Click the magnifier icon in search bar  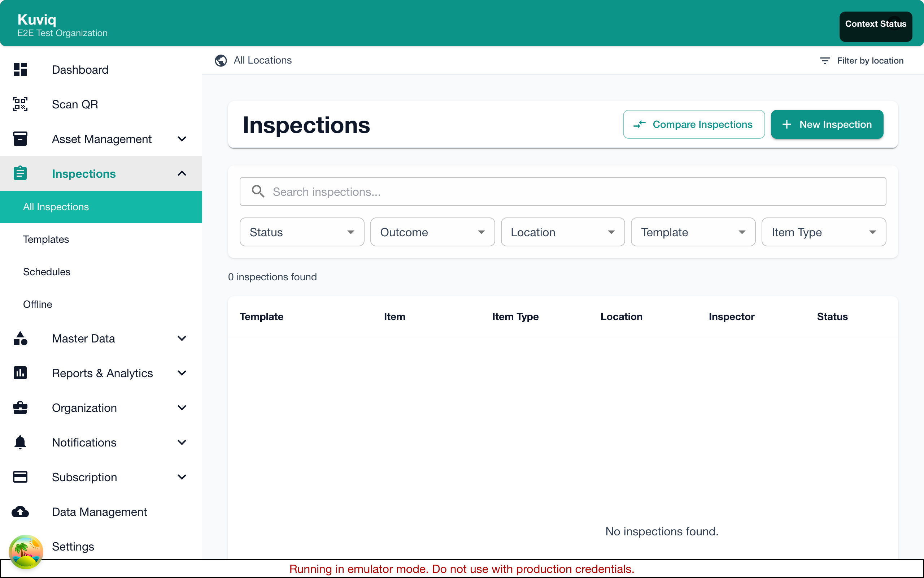click(258, 191)
